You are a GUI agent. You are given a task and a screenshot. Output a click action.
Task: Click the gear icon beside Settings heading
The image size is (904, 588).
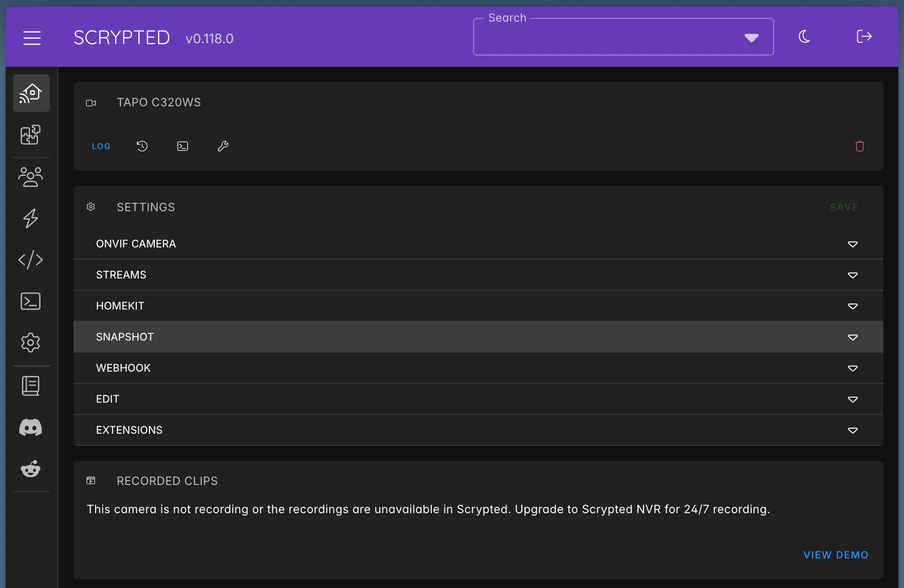91,207
